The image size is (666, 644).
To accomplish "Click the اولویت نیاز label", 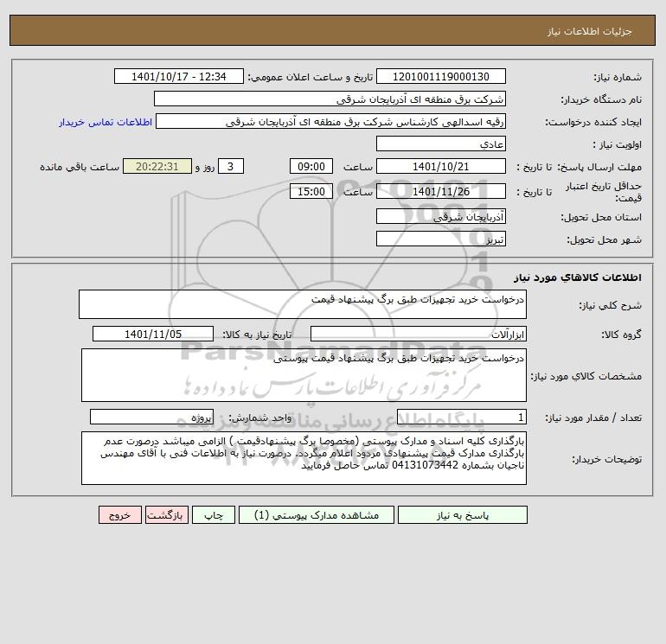I will click(618, 144).
